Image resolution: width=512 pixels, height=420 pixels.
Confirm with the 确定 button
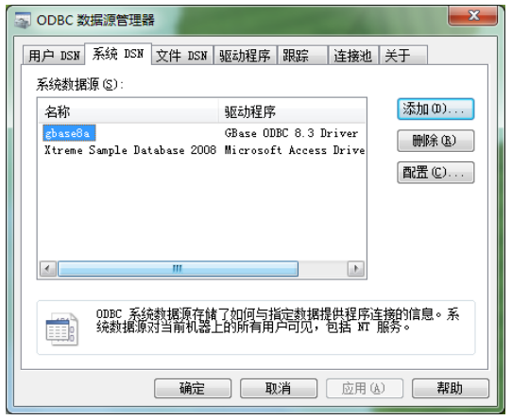click(x=193, y=388)
